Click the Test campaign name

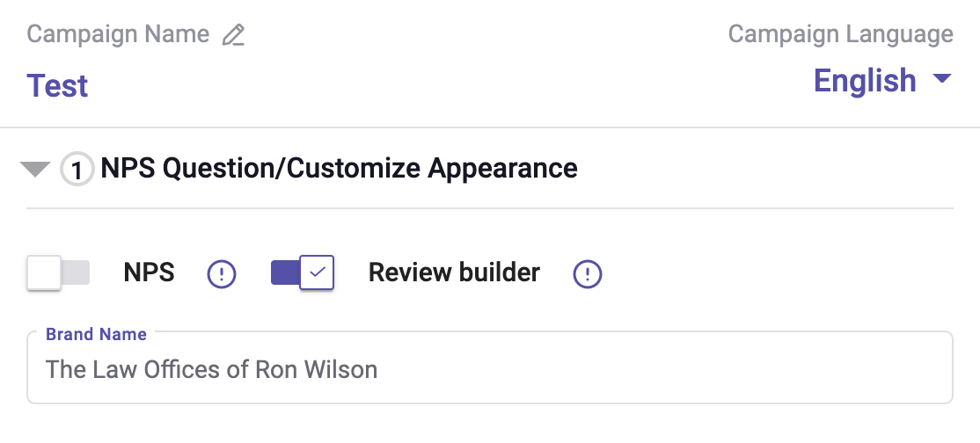pos(58,86)
